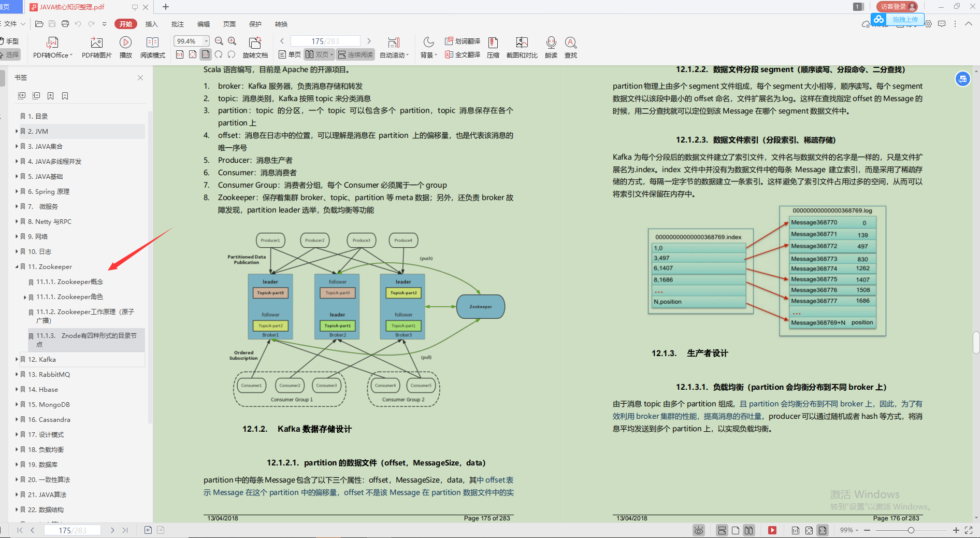Click the 访客登录 guest login button
This screenshot has width=980, height=538.
point(897,7)
